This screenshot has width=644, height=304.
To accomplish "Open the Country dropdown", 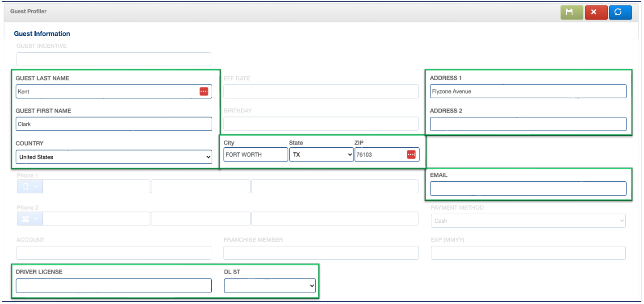I will 114,157.
